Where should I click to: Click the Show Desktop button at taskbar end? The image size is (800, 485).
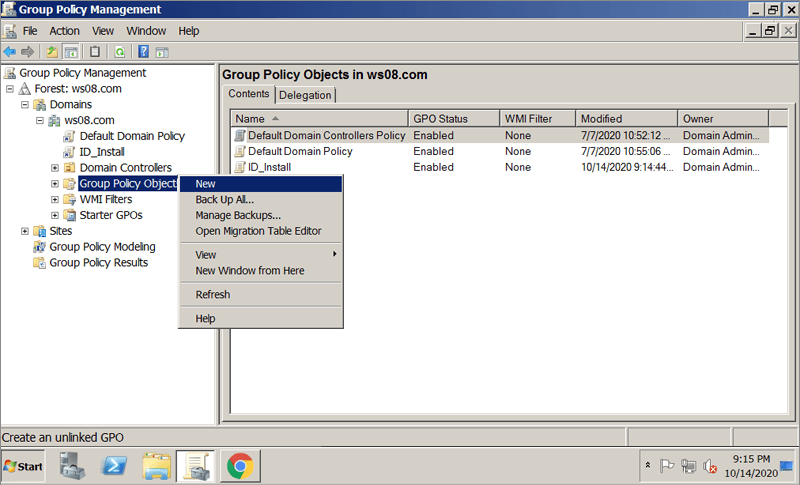tap(787, 466)
